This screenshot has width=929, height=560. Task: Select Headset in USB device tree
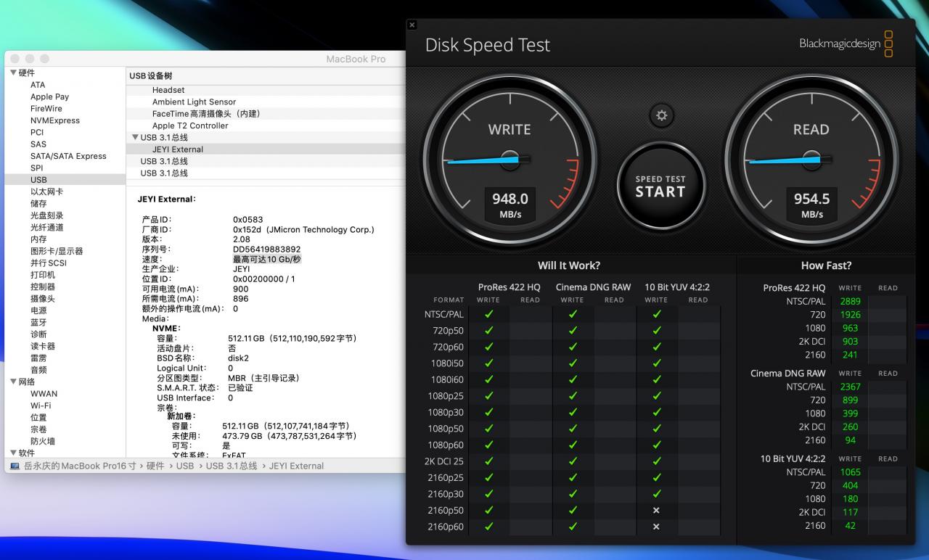point(168,90)
